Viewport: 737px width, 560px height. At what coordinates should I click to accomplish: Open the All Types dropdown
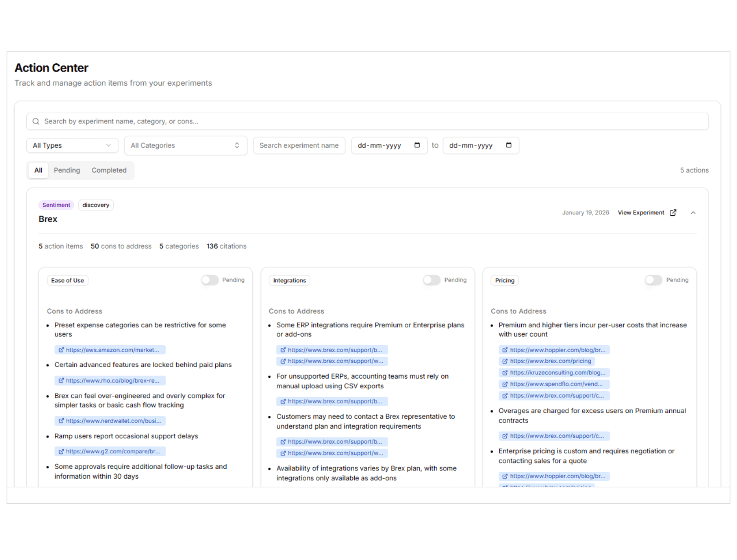coord(72,145)
